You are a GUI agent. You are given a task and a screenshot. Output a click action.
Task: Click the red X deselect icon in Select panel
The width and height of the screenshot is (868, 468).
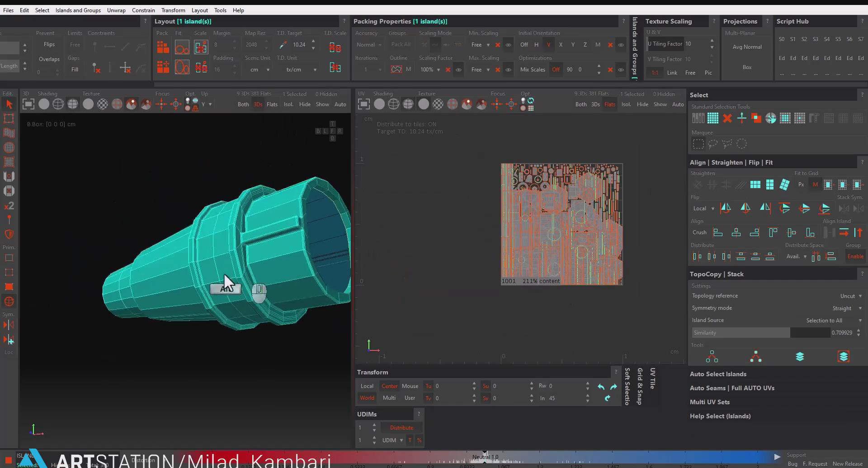tap(727, 118)
